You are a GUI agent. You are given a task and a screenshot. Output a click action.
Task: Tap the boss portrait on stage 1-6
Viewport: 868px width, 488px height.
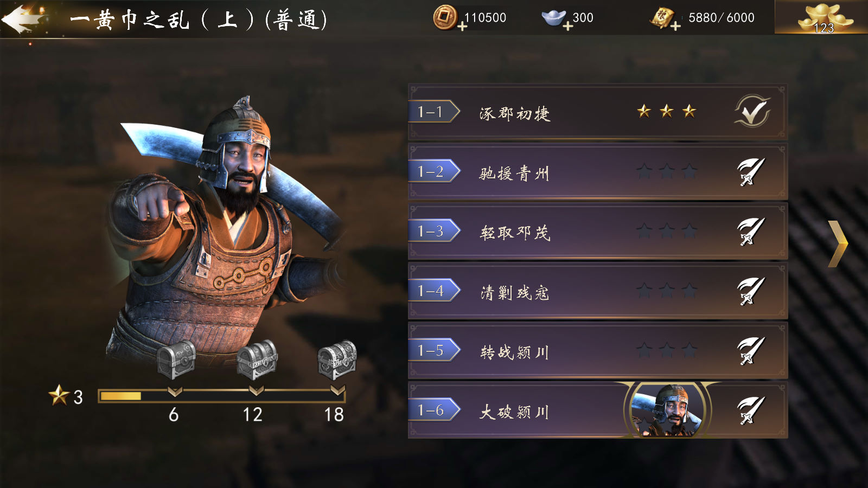point(667,410)
